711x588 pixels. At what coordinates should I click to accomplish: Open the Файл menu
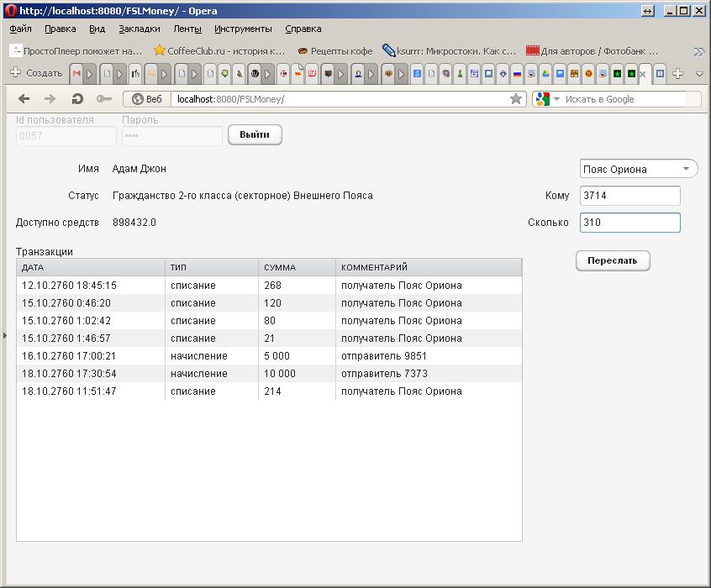pos(20,29)
